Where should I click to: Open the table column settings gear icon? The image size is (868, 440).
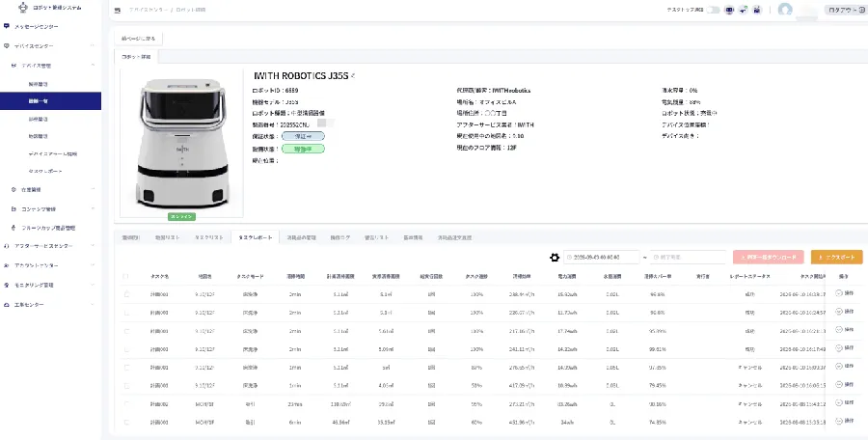click(555, 257)
